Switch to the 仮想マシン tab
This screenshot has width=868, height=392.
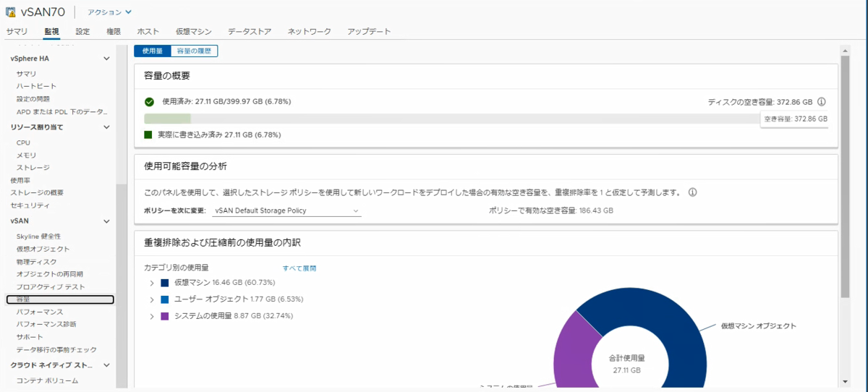point(193,32)
